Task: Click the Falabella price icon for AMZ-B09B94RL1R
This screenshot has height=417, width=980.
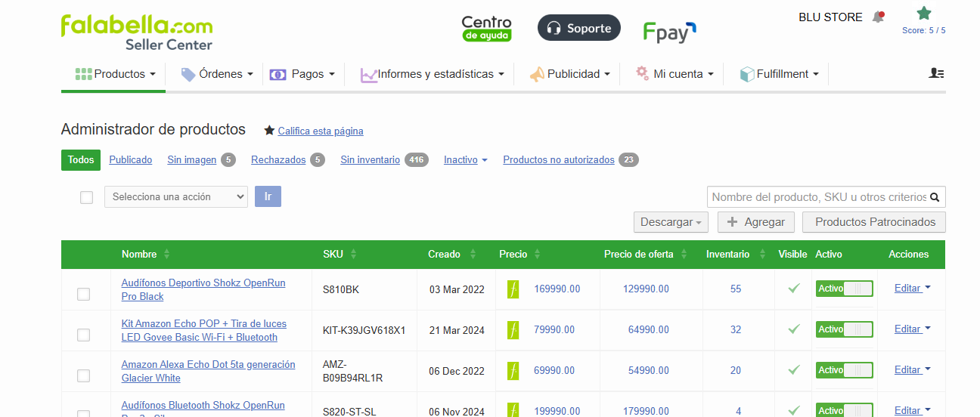Action: tap(513, 370)
